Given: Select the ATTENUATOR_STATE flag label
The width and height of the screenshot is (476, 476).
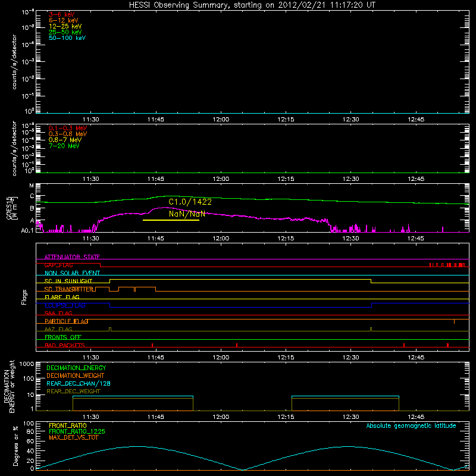Looking at the screenshot, I should coord(72,257).
